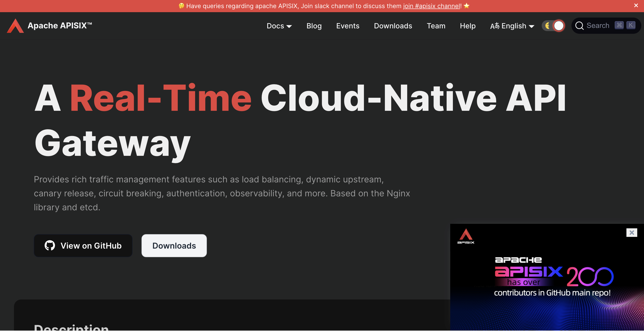
Task: Open the Blog menu item
Action: tap(314, 26)
